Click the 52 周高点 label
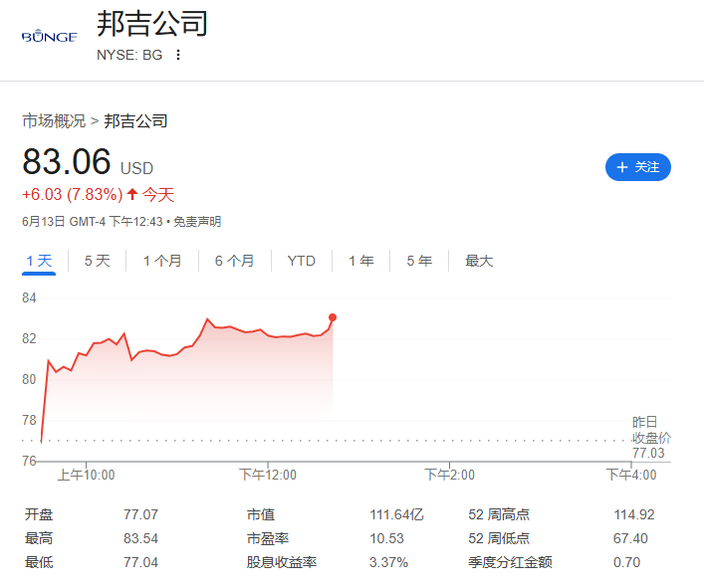The width and height of the screenshot is (704, 588). [499, 514]
